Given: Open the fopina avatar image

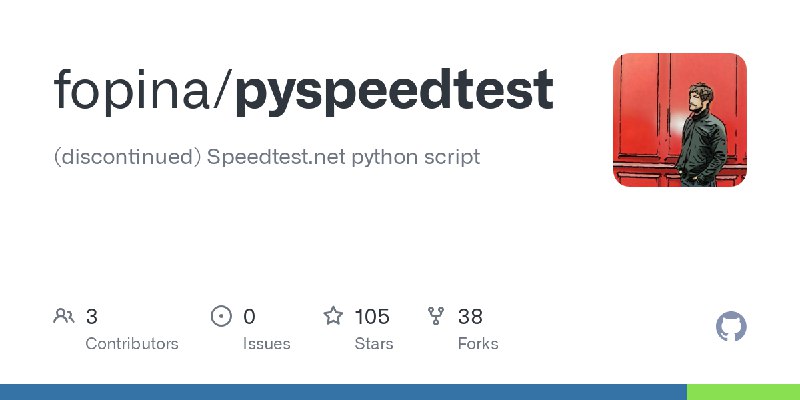Looking at the screenshot, I should tap(680, 120).
